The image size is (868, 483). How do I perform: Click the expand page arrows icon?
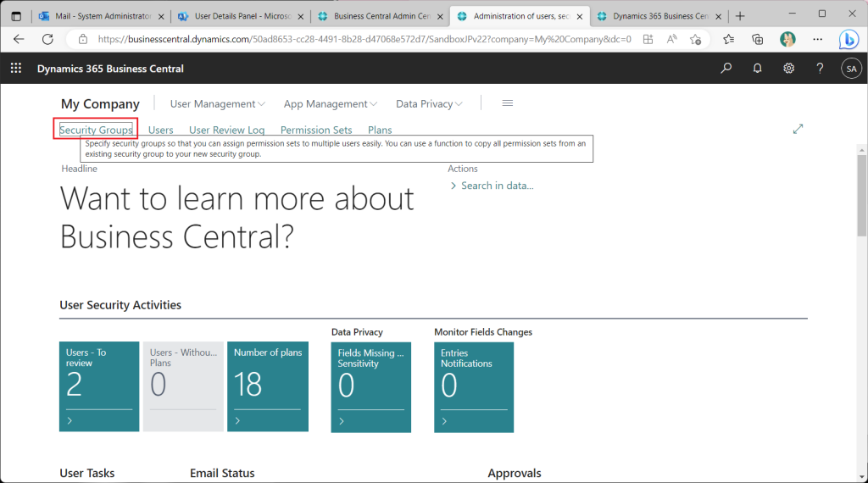coord(798,129)
